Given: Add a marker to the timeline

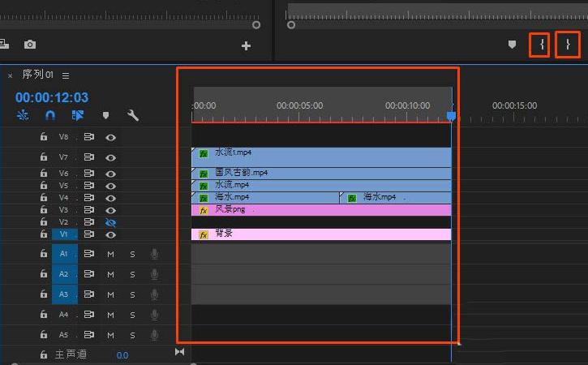Looking at the screenshot, I should (105, 115).
